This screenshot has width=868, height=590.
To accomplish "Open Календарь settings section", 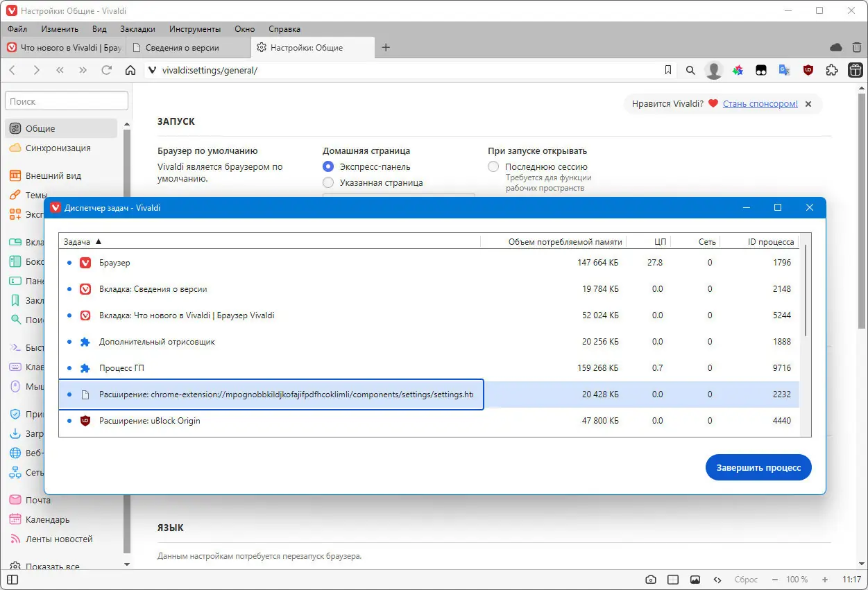I will click(61, 519).
